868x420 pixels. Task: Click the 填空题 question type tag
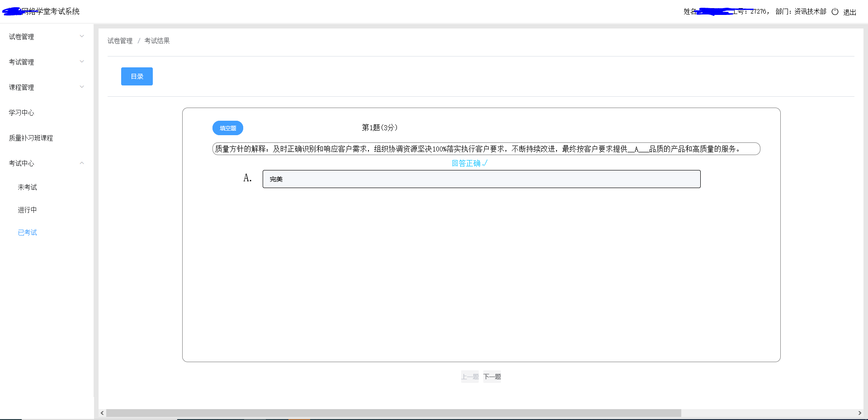pos(228,128)
